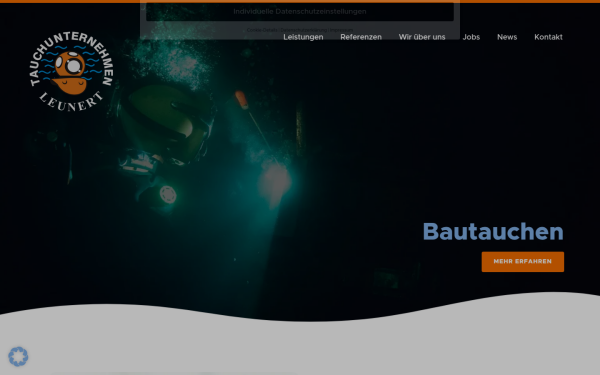Image resolution: width=600 pixels, height=375 pixels.
Task: Open the Leistungen menu item
Action: 303,37
